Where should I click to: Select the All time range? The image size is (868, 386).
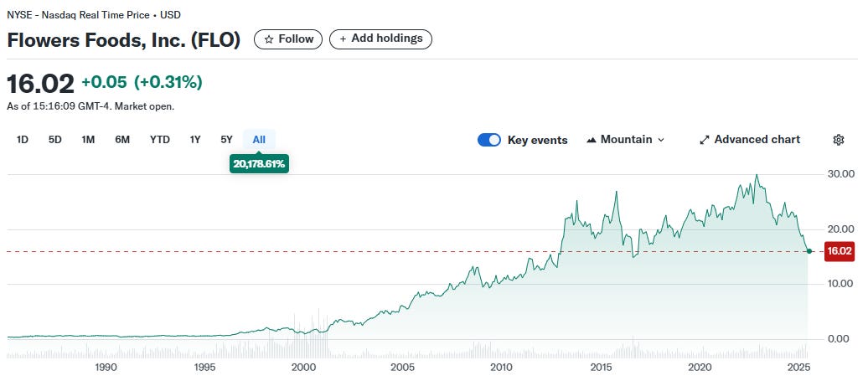tap(259, 139)
